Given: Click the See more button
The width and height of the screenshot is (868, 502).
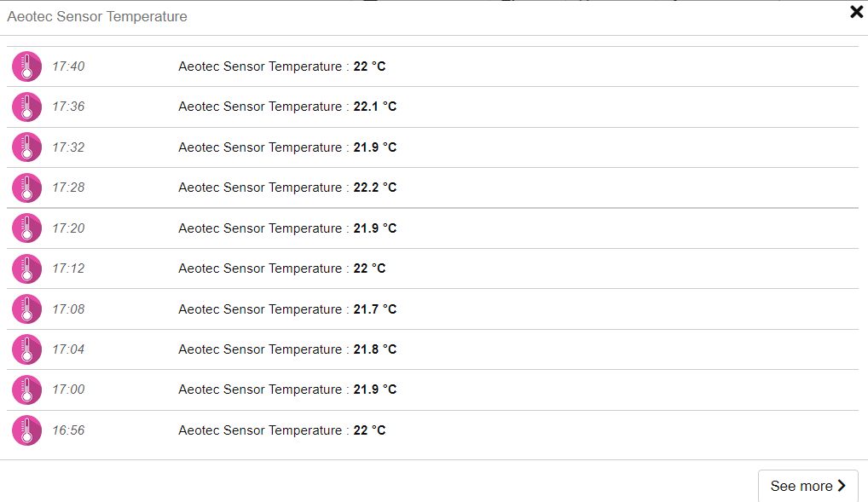Looking at the screenshot, I should (807, 486).
